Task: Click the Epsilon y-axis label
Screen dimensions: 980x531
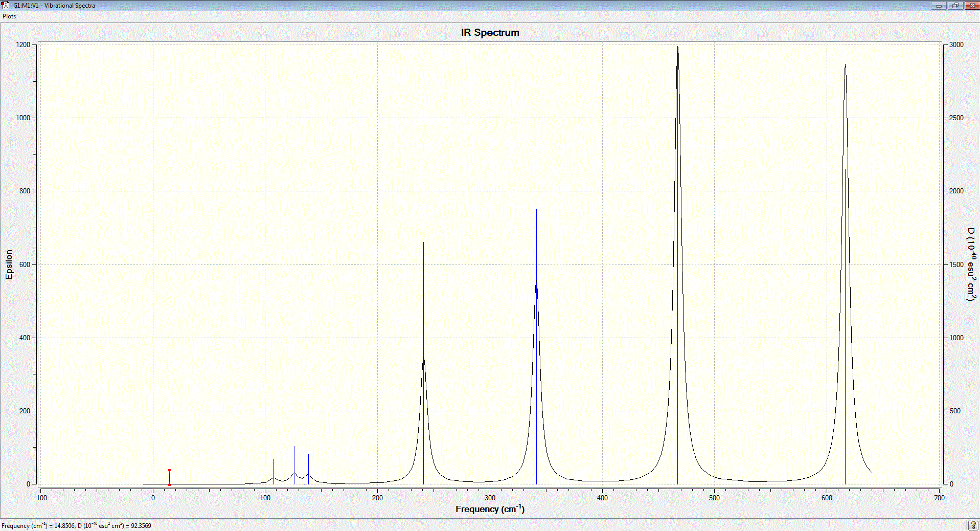Action: point(9,264)
